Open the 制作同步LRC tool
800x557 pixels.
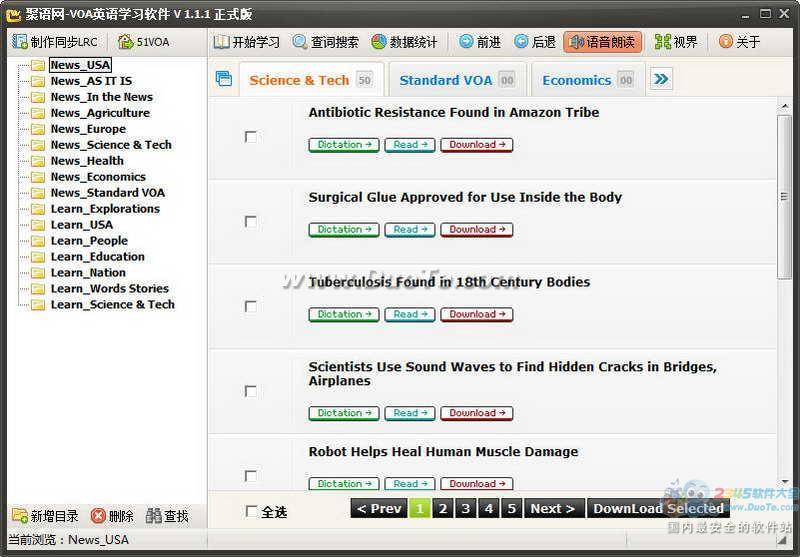(x=55, y=42)
